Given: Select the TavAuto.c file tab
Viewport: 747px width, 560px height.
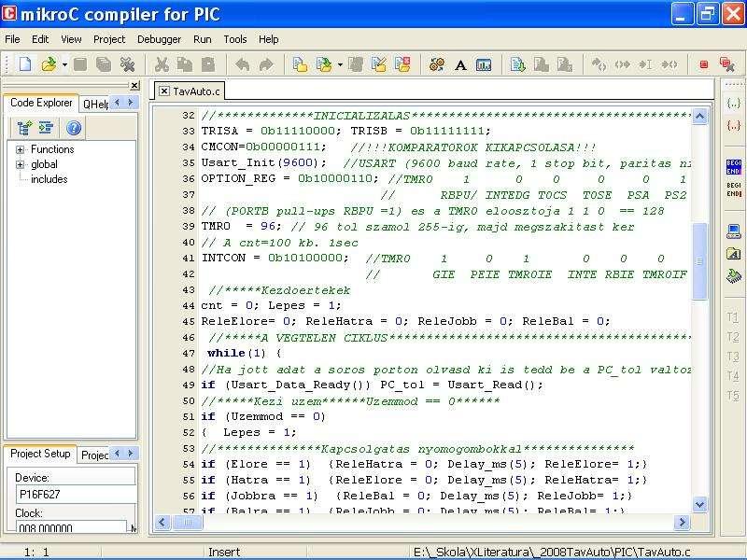Looking at the screenshot, I should tap(196, 91).
